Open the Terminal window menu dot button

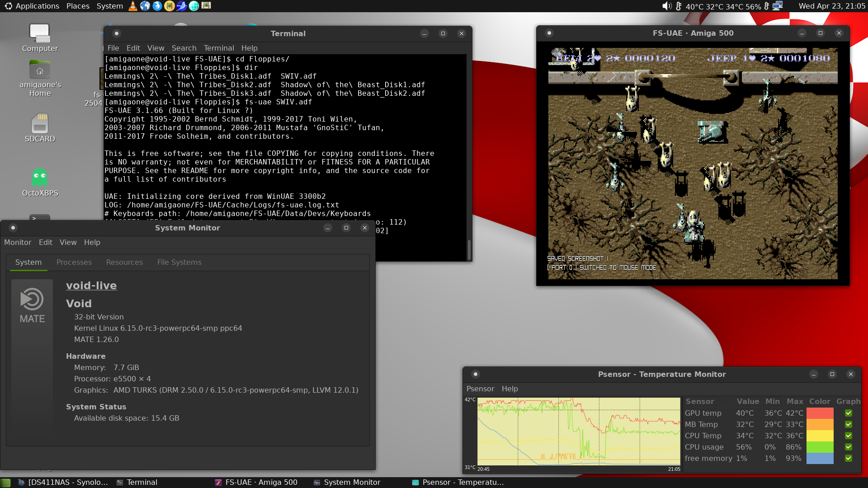(117, 33)
